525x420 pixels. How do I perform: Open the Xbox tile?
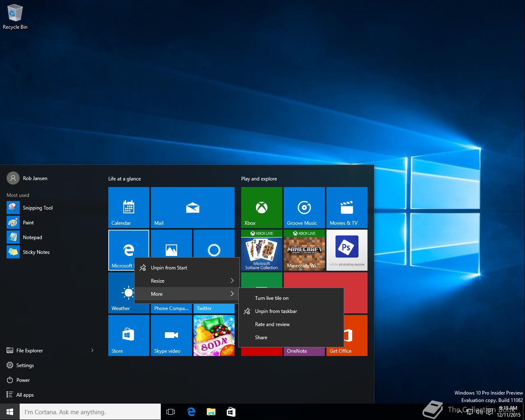pyautogui.click(x=262, y=208)
